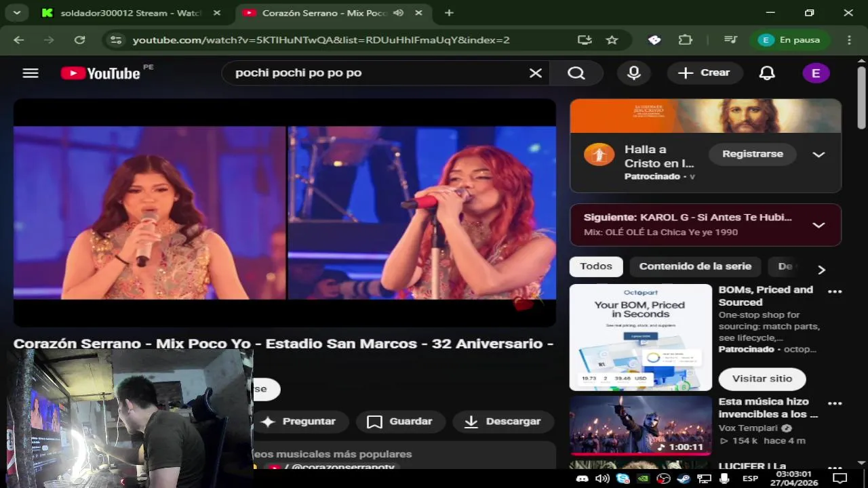Screen dimensions: 868x488
Task: Close the soldador300012 Stream tab
Action: click(x=217, y=13)
